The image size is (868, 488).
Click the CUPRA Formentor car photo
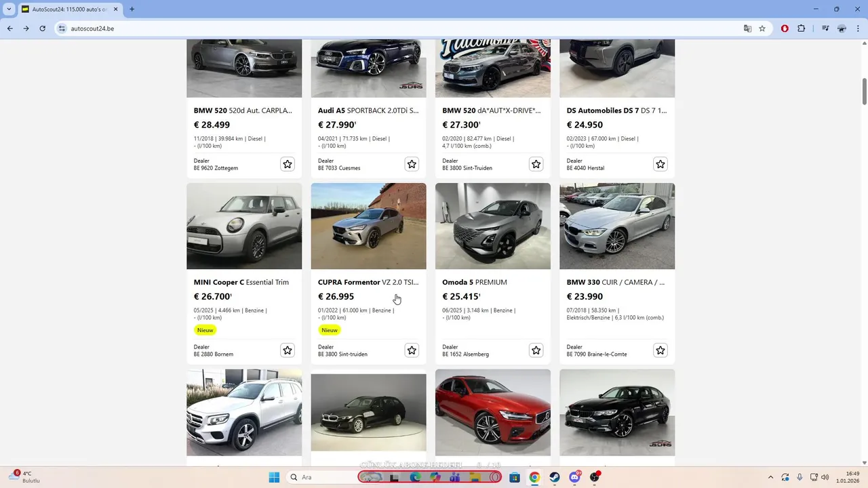coord(368,226)
